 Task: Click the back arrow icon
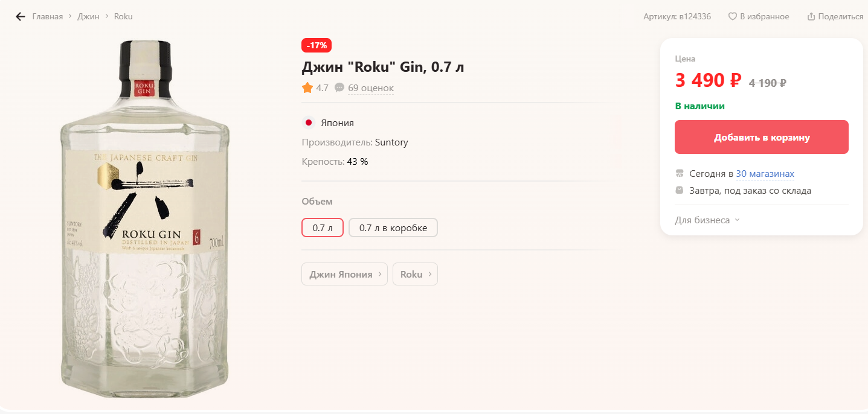pyautogui.click(x=21, y=16)
